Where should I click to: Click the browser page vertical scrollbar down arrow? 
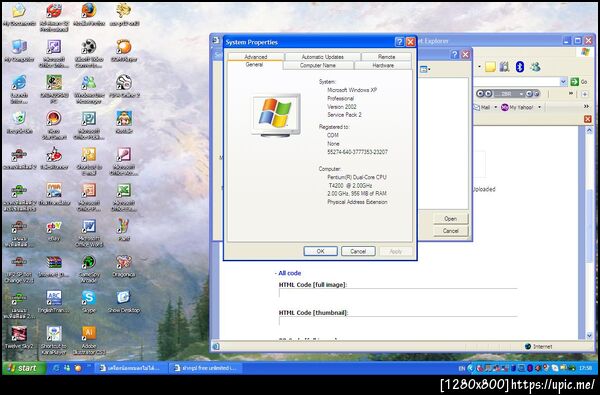click(x=589, y=335)
